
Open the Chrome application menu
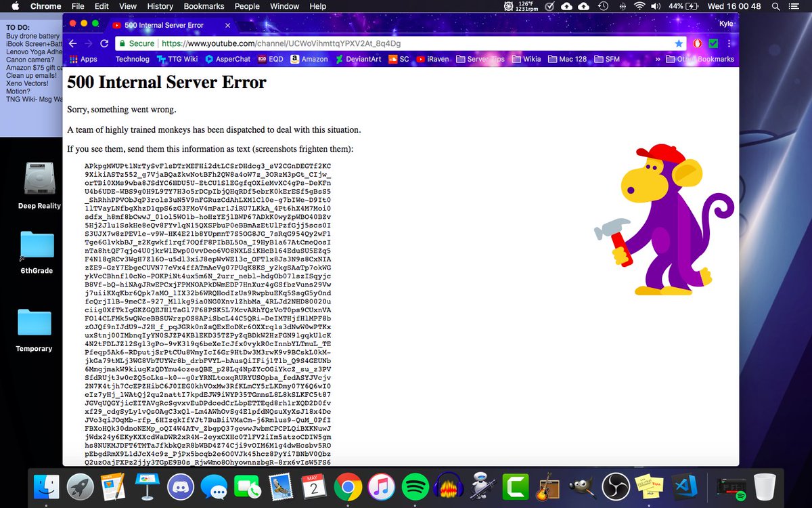pyautogui.click(x=45, y=6)
